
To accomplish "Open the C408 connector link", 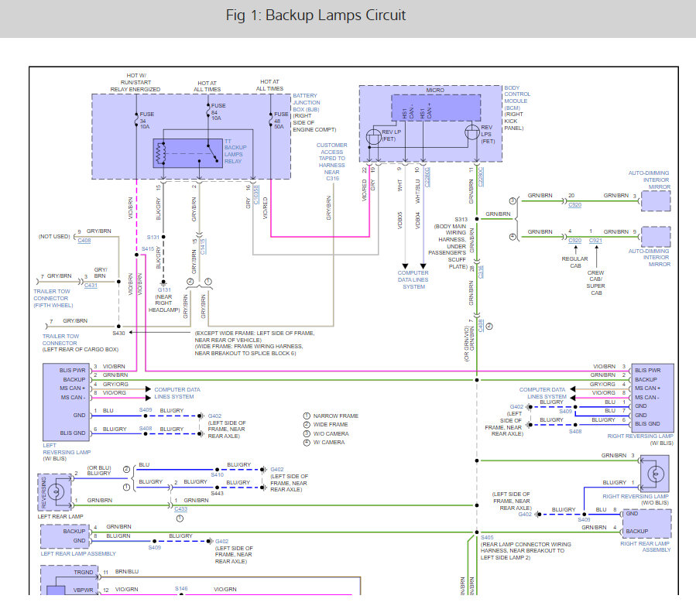I will [83, 241].
